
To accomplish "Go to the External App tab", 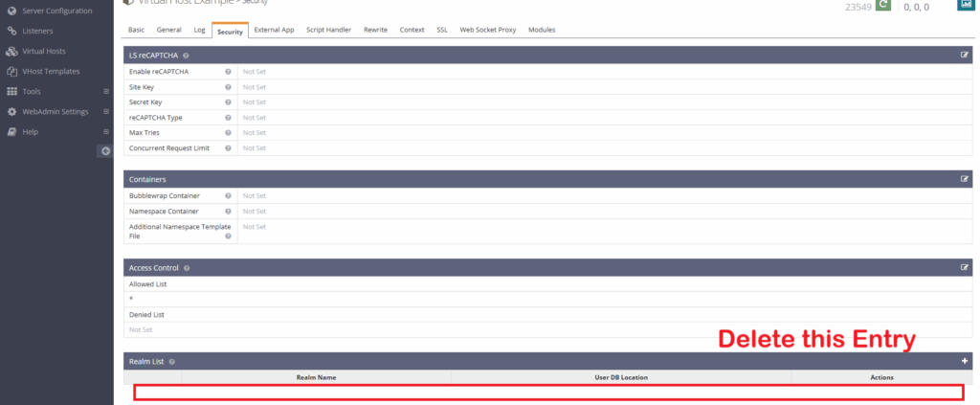I will click(274, 30).
